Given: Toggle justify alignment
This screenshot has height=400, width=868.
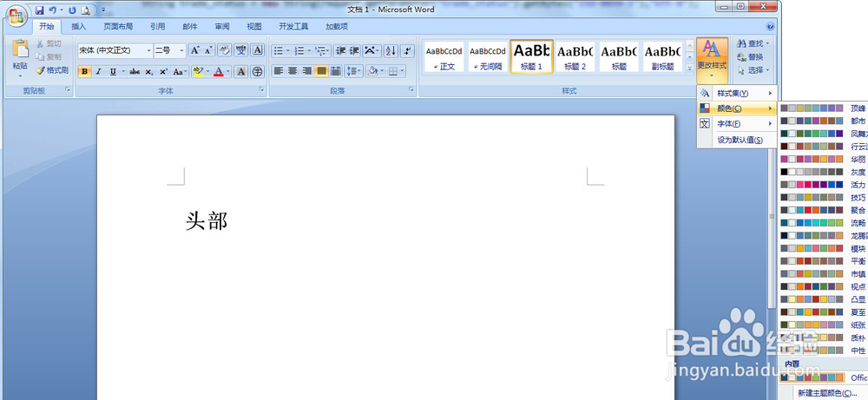Looking at the screenshot, I should pos(321,71).
